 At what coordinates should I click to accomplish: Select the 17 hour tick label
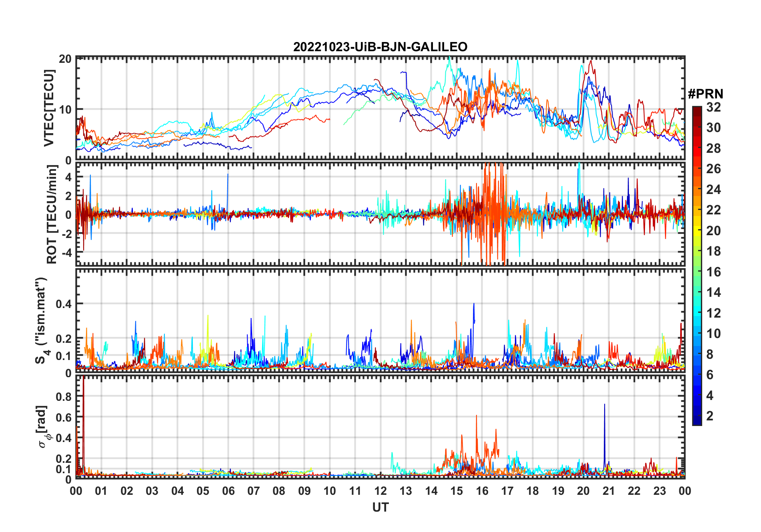click(x=507, y=491)
